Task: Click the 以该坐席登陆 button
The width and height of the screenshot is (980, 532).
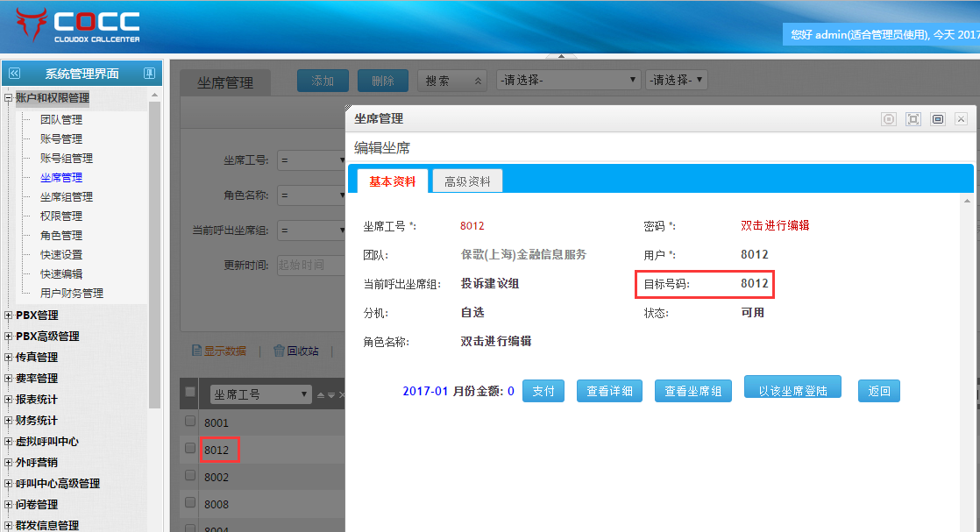Action: pyautogui.click(x=792, y=390)
